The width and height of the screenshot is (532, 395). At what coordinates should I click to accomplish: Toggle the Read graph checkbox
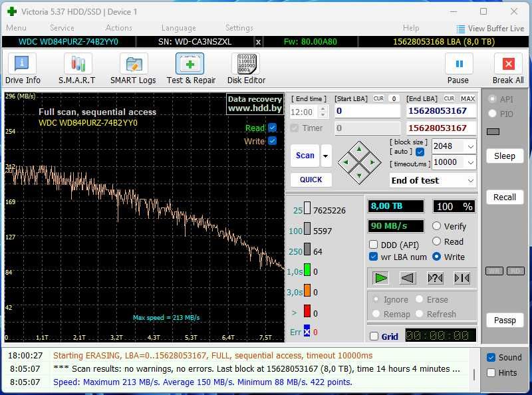[x=272, y=128]
